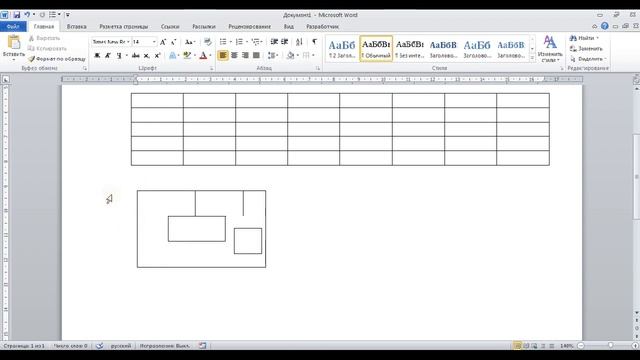The height and width of the screenshot is (360, 640).
Task: Toggle bold text formatting
Action: 97,56
